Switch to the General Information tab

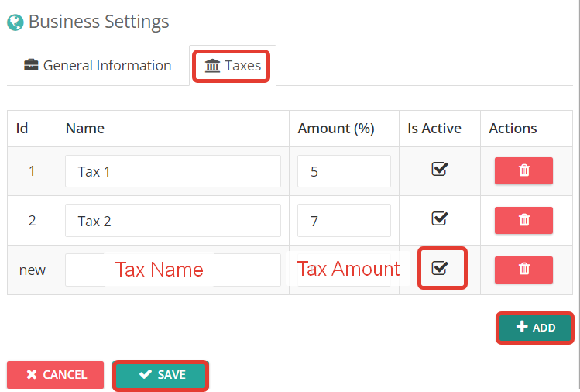tap(98, 66)
